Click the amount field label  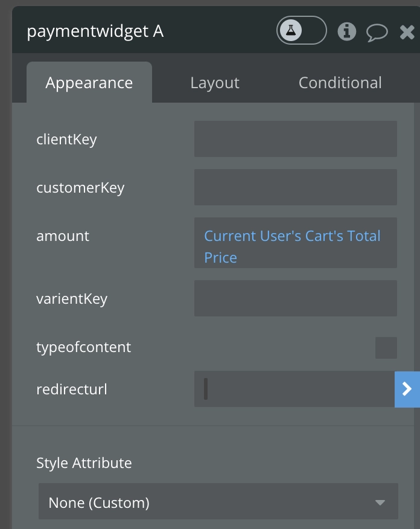click(x=63, y=236)
